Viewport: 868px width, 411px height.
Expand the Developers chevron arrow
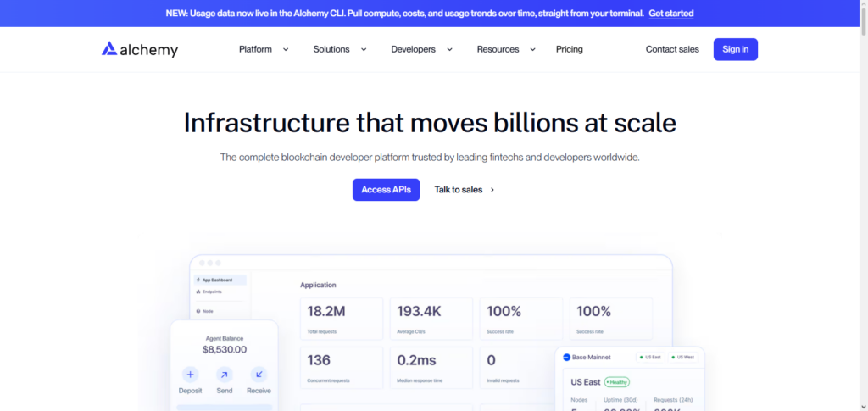449,49
